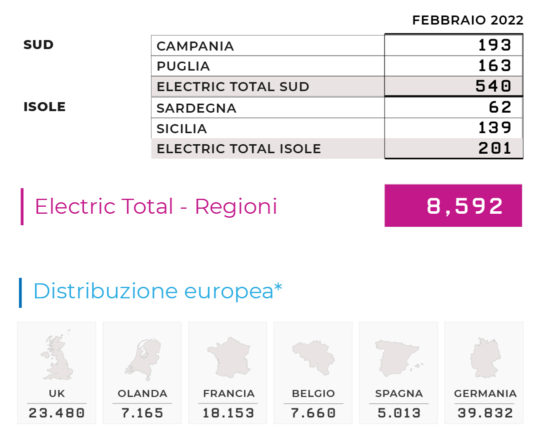Click the Electric Total - Regioni heading
This screenshot has height=438, width=545.
pyautogui.click(x=156, y=206)
